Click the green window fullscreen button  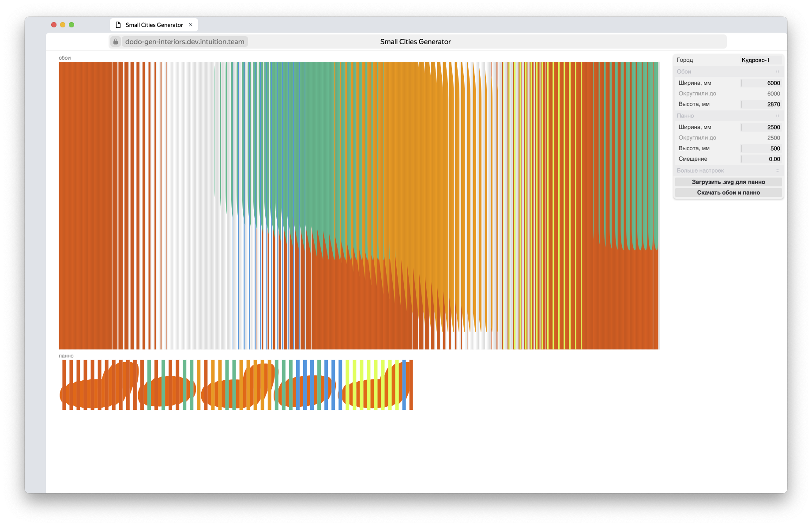tap(71, 25)
